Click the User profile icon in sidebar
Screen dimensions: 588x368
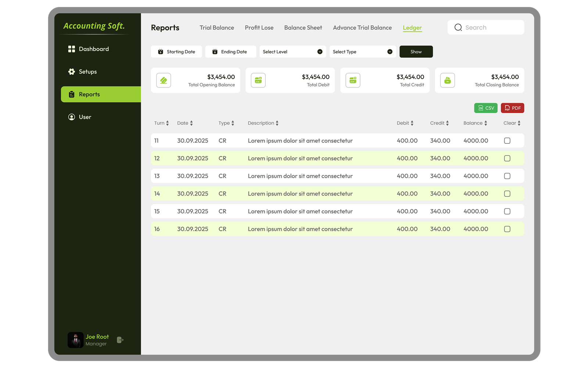71,117
